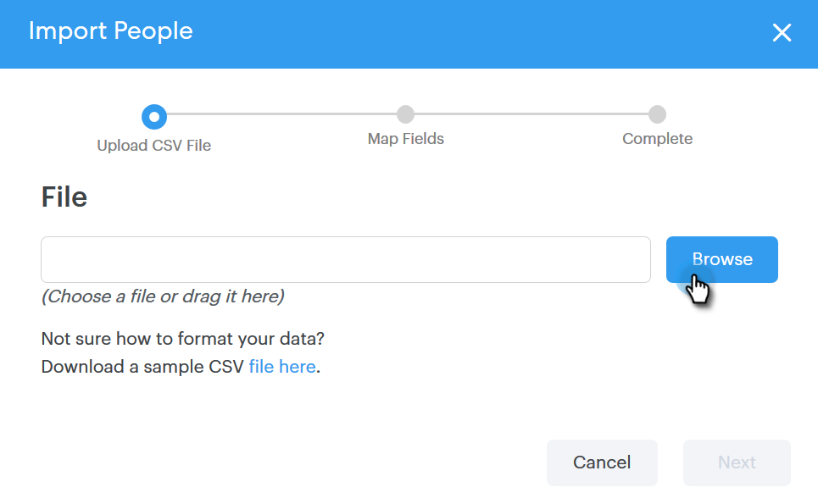
Task: Close the Import People dialog
Action: click(782, 32)
